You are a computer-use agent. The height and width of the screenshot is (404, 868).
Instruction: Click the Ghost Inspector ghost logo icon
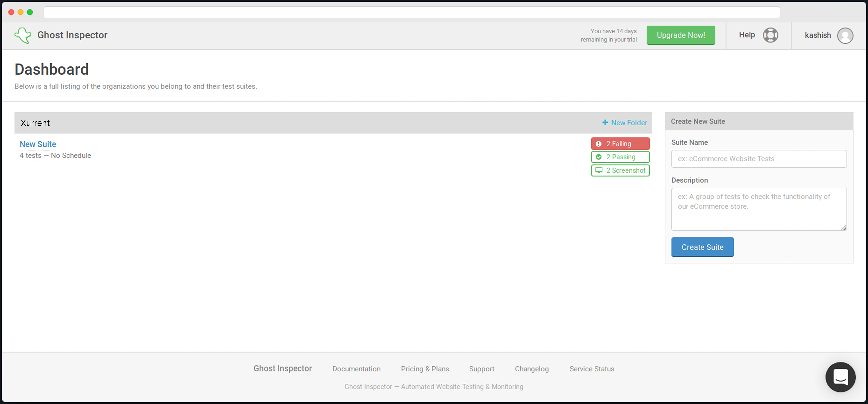(23, 35)
